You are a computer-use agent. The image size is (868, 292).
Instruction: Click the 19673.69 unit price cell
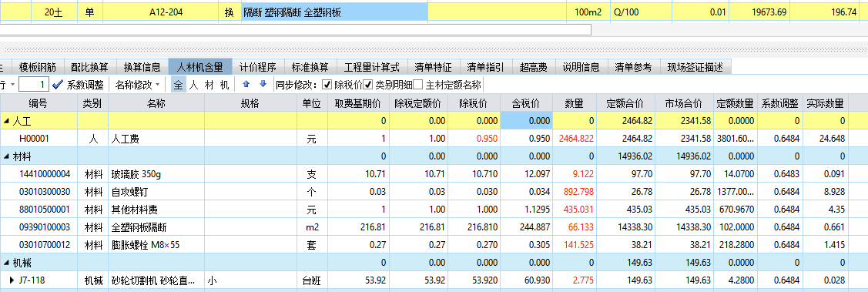click(759, 12)
